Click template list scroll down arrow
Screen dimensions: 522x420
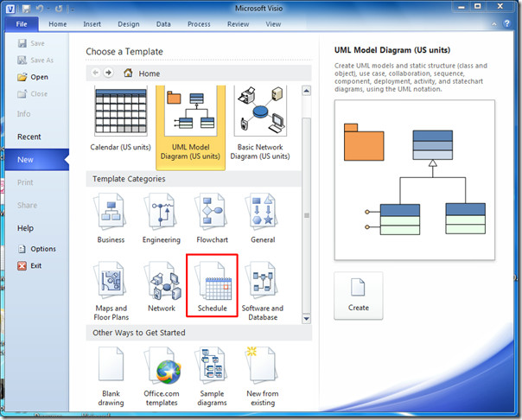(306, 319)
